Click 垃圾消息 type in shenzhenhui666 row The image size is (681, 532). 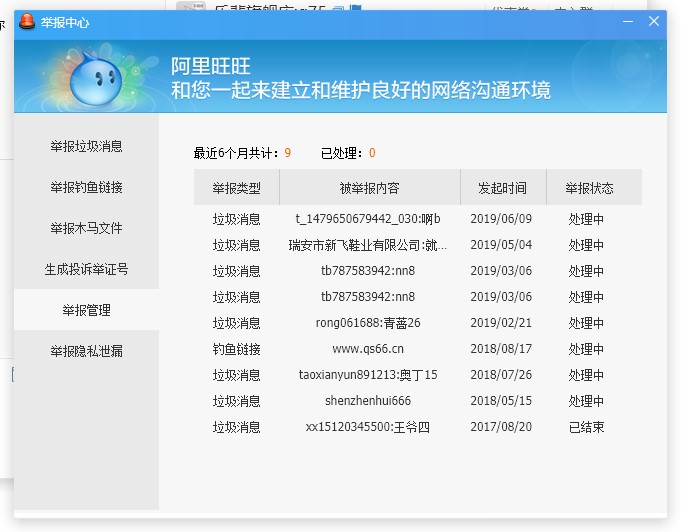(237, 401)
